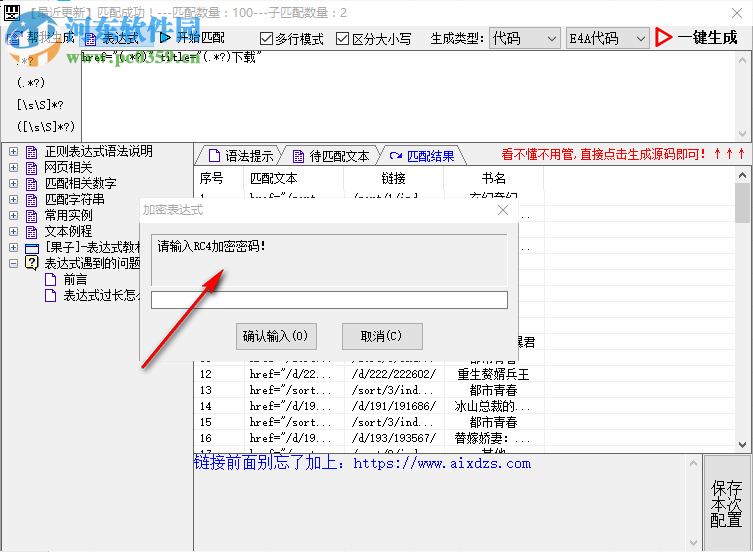753x552 pixels.
Task: Switch to the 待匹配文本 tab
Action: pos(331,156)
